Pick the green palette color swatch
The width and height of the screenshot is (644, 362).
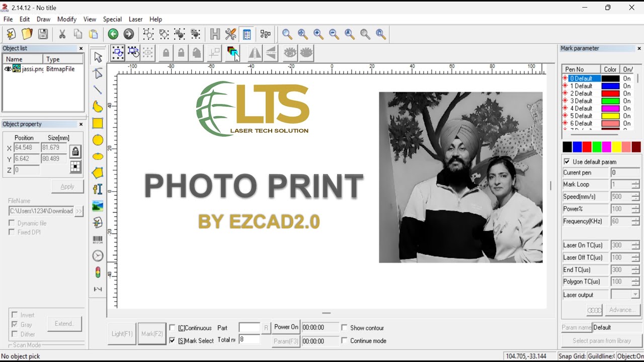[x=597, y=147]
